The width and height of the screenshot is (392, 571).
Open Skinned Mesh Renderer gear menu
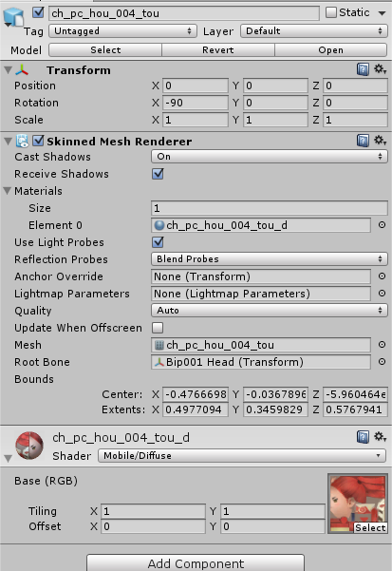coord(380,141)
